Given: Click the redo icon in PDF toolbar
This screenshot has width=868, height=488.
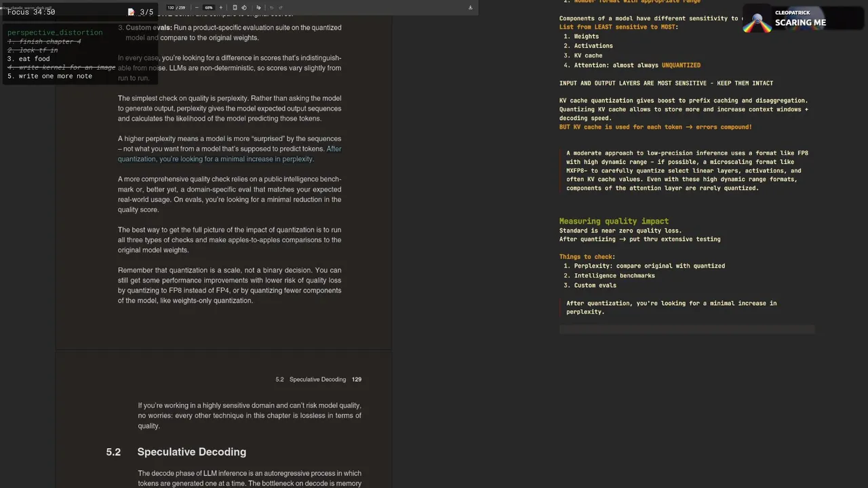Looking at the screenshot, I should coord(281,7).
